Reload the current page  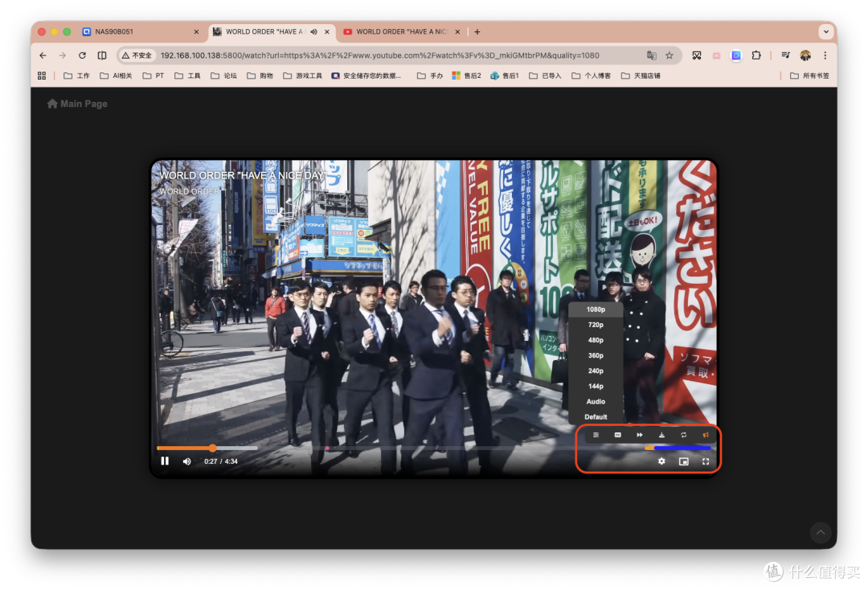pyautogui.click(x=82, y=55)
